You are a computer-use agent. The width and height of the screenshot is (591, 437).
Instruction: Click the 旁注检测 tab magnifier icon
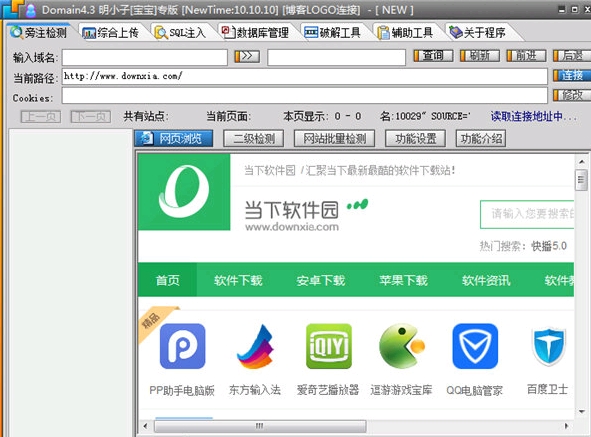pyautogui.click(x=16, y=32)
